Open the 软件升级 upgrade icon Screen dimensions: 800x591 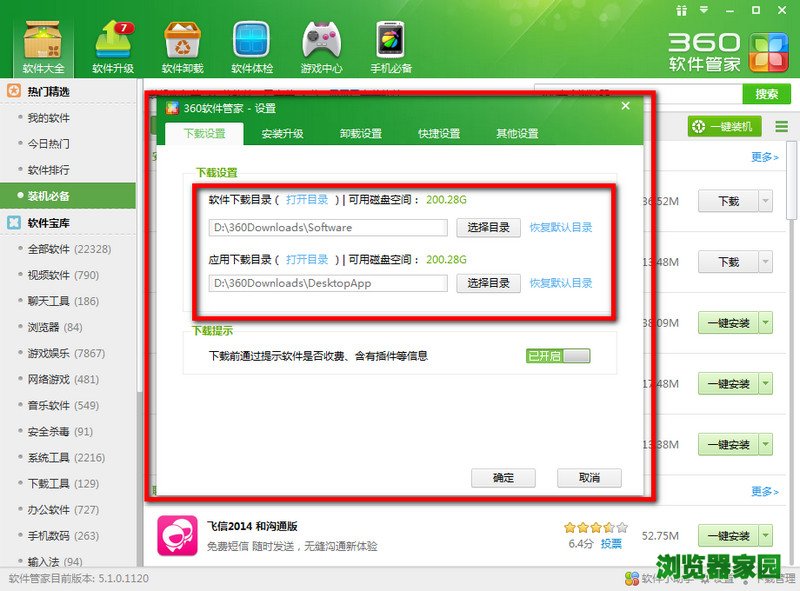[113, 44]
